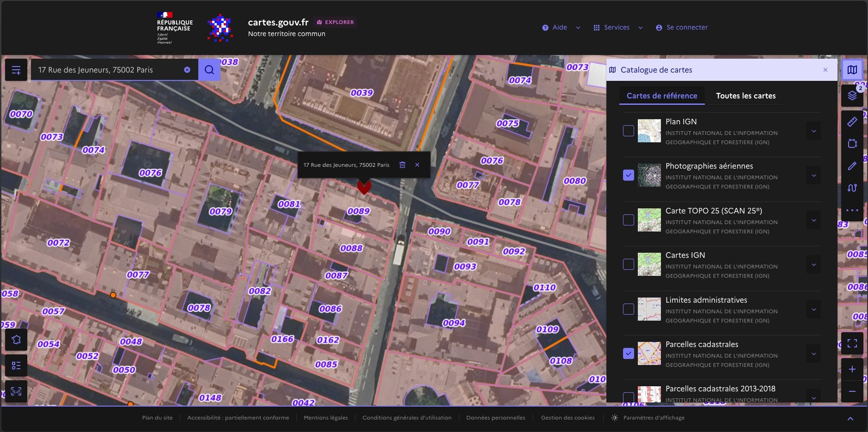The image size is (868, 432).
Task: Open Conditions générales d'utilisation link
Action: [x=407, y=418]
